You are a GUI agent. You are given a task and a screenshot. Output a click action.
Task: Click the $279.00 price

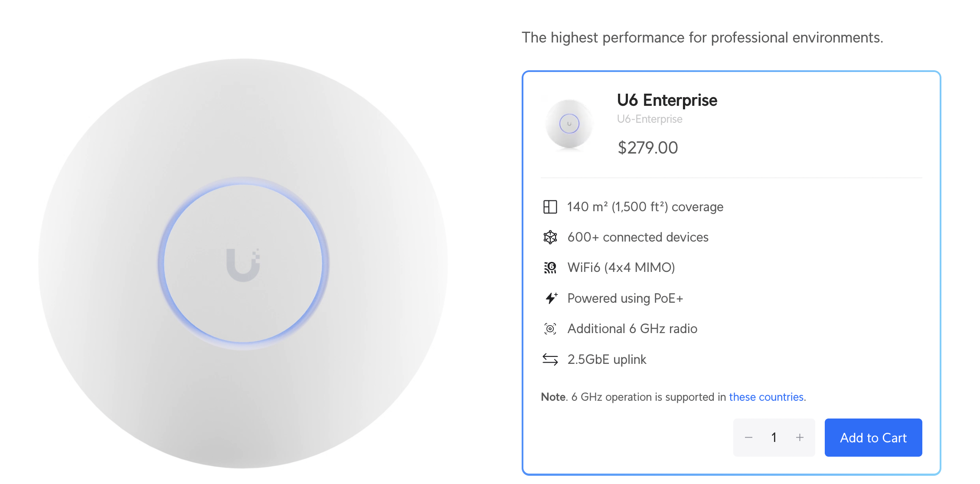(x=647, y=148)
